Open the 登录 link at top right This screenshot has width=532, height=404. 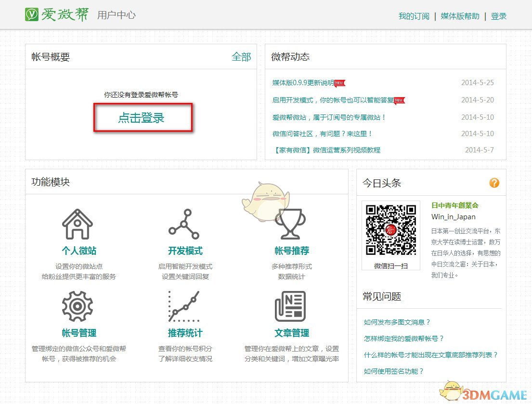point(499,16)
